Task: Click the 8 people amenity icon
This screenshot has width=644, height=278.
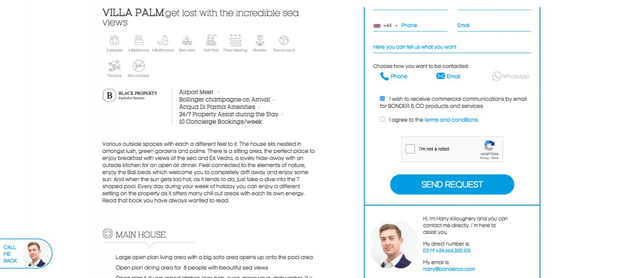Action: pos(114,40)
